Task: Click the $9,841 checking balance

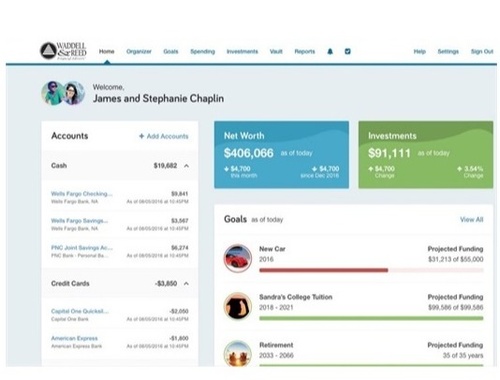Action: point(180,194)
